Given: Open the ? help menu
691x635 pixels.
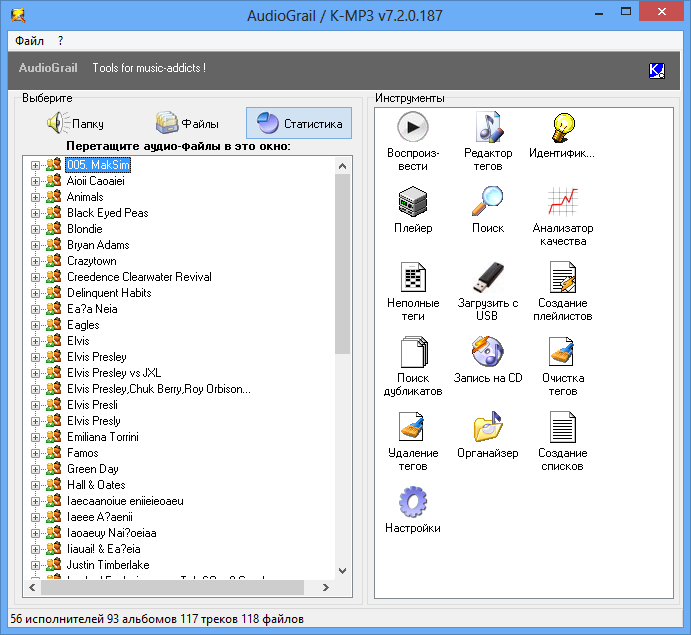Looking at the screenshot, I should point(60,41).
